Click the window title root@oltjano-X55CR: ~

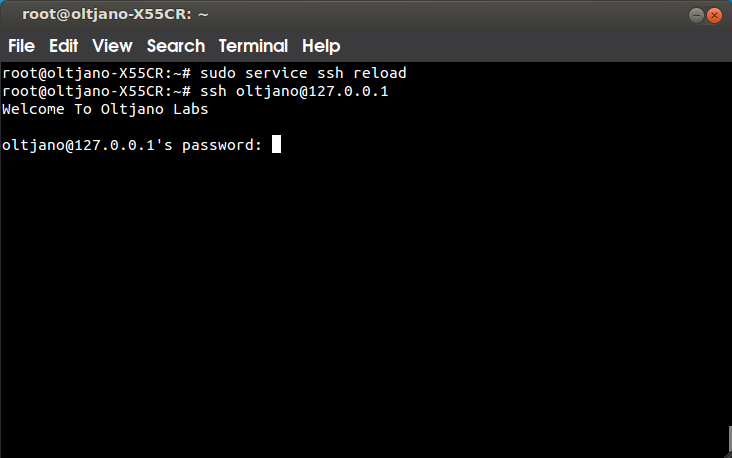[x=115, y=14]
